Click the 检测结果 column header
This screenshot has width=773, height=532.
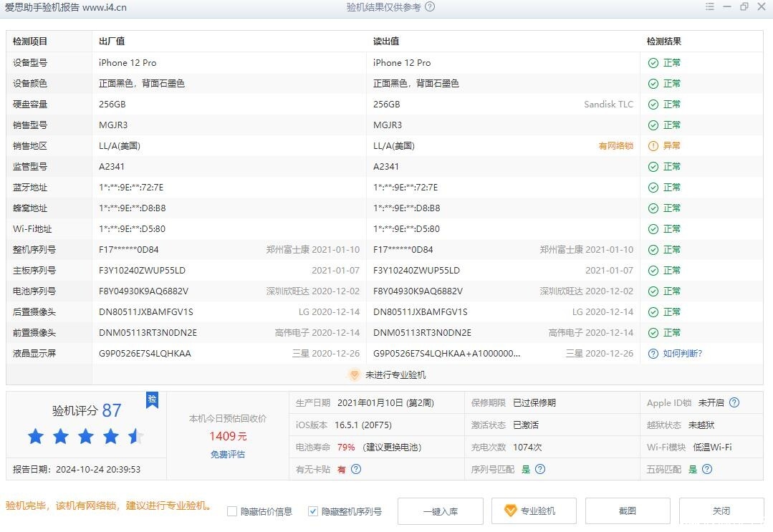pos(664,42)
